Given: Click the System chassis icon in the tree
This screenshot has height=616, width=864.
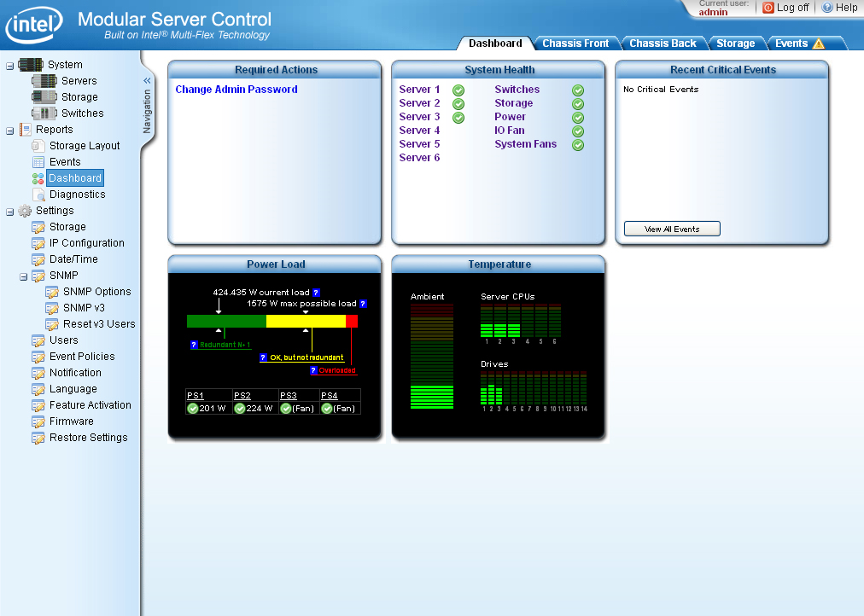Looking at the screenshot, I should point(31,64).
